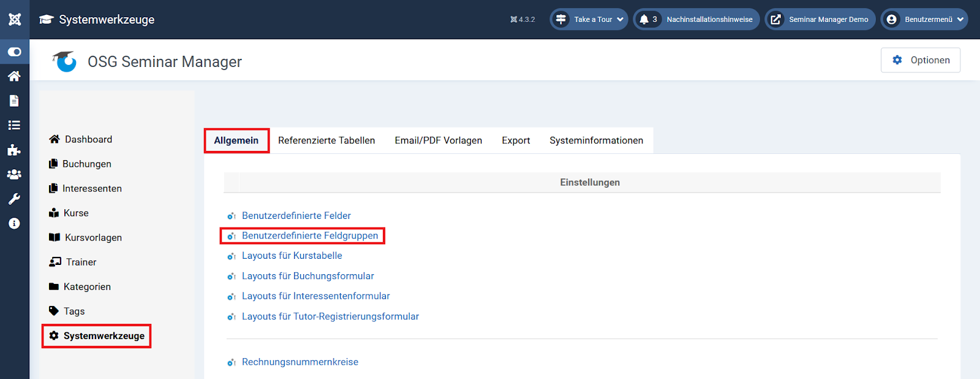Open Nachinstallationshinweise
The image size is (980, 379).
(709, 20)
